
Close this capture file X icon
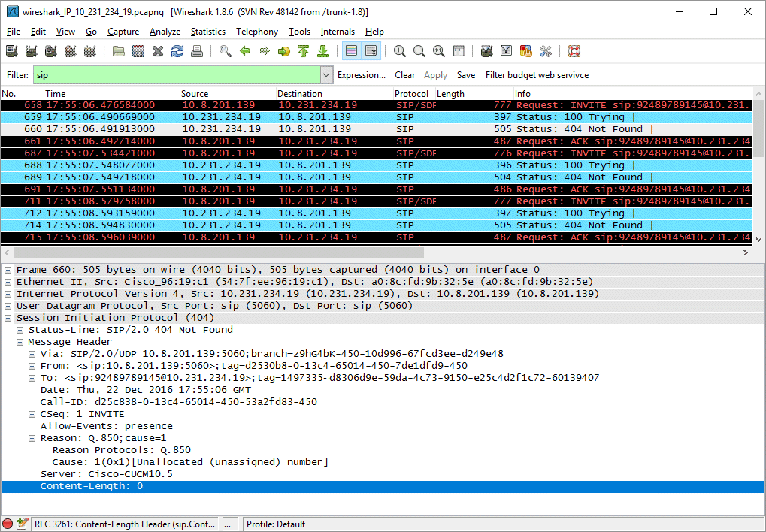[158, 51]
